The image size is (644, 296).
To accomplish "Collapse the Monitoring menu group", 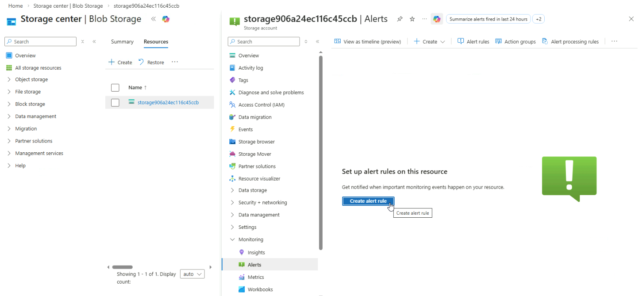I will click(x=232, y=240).
